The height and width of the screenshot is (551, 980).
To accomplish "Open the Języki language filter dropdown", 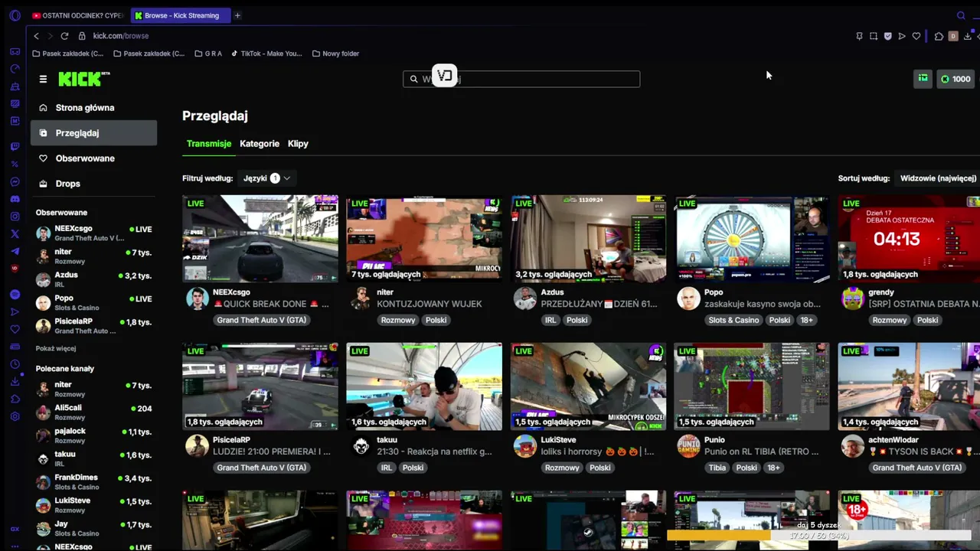I will pyautogui.click(x=267, y=178).
